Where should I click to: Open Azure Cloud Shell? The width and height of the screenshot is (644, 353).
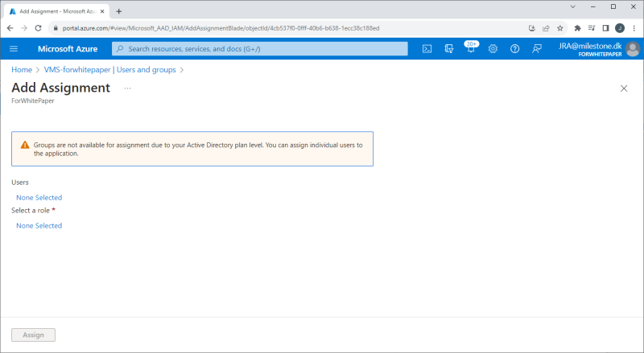pos(427,49)
